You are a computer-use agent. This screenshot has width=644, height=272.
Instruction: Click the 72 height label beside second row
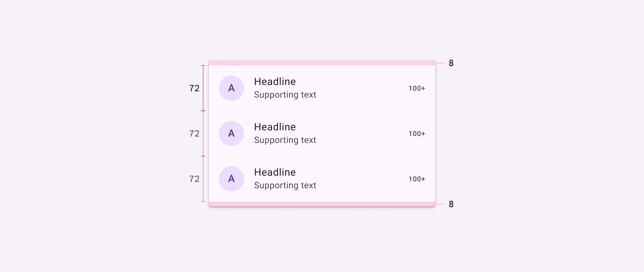pyautogui.click(x=194, y=133)
